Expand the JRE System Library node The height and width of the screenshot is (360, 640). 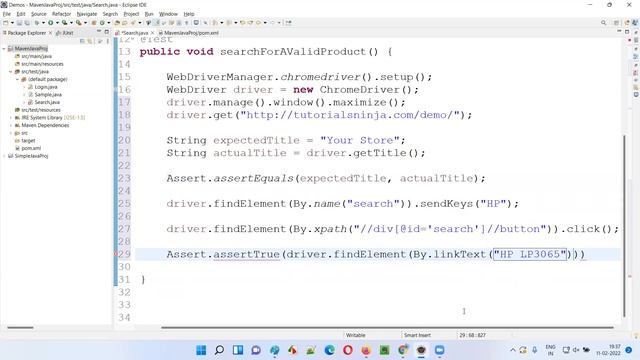click(11, 118)
